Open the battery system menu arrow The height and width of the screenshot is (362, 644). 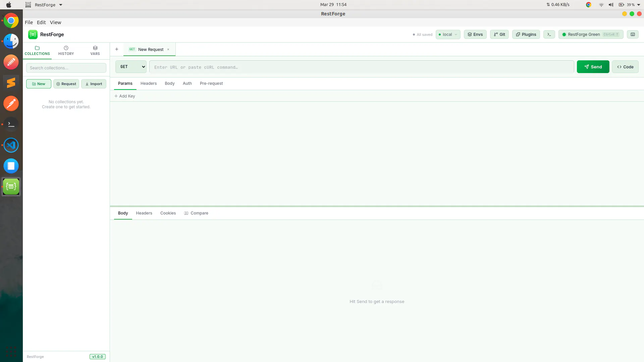[639, 5]
